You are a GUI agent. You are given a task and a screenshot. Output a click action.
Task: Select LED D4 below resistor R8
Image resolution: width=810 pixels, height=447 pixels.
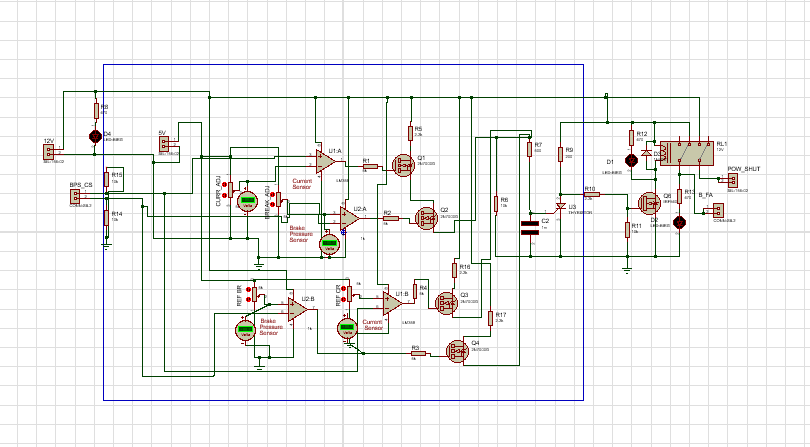tap(95, 136)
